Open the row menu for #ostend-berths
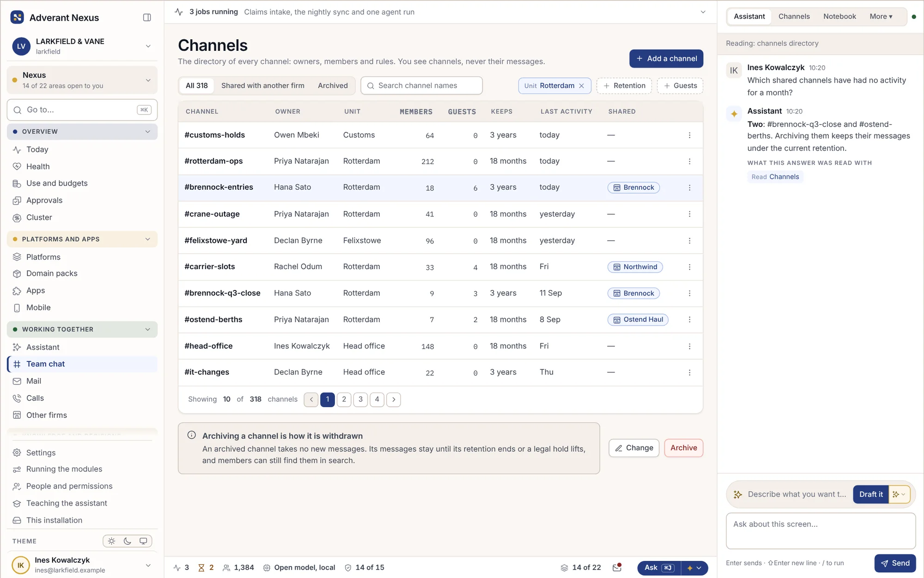The image size is (924, 578). [x=689, y=319]
